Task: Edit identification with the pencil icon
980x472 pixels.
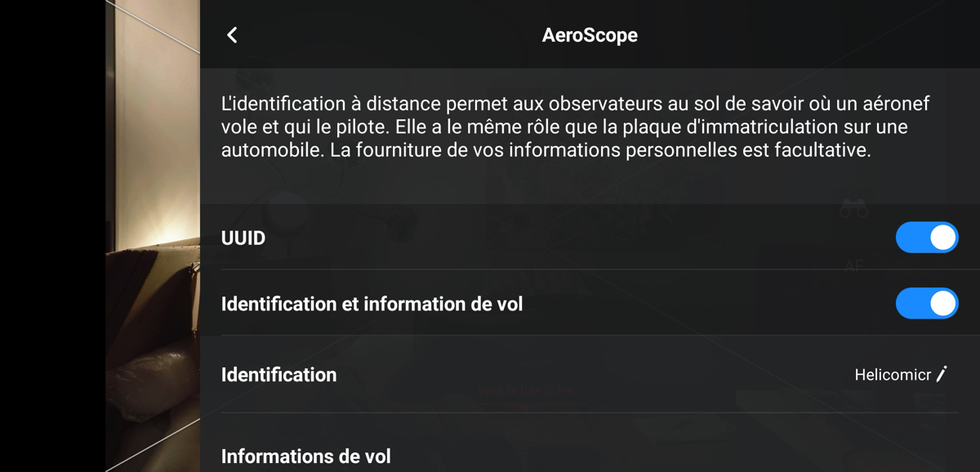Action: click(942, 375)
